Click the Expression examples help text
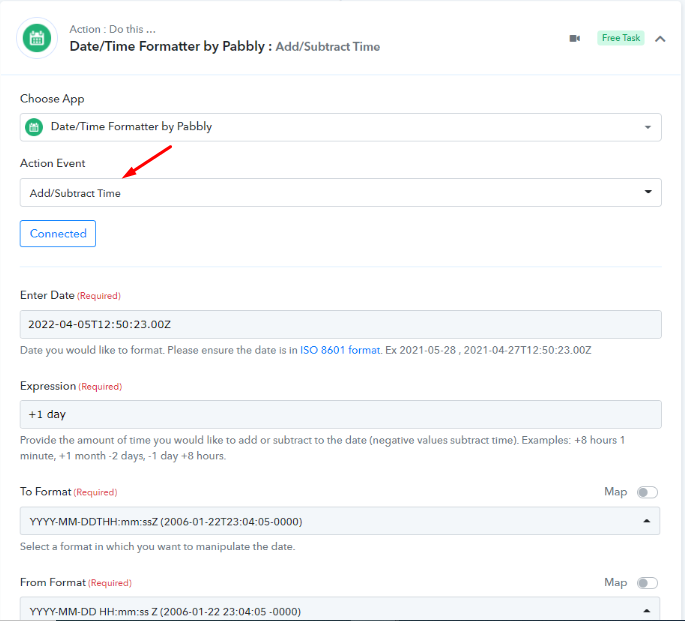Screen dimensions: 685x621 tap(322, 448)
